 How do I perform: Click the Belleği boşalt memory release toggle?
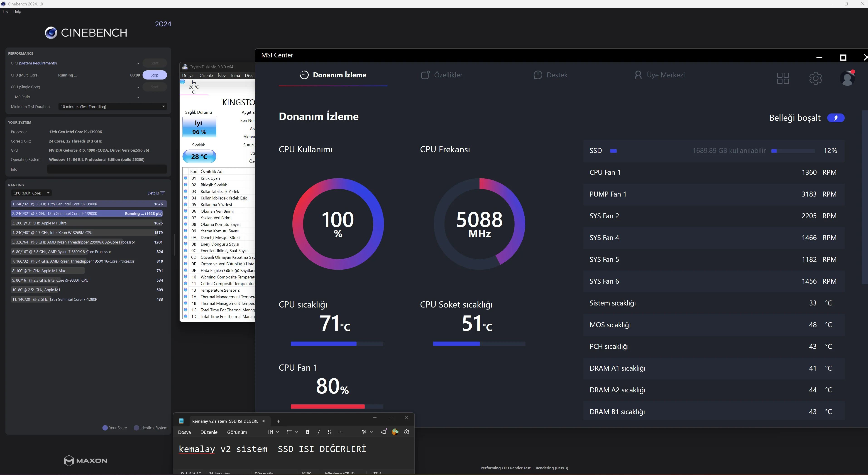(836, 118)
